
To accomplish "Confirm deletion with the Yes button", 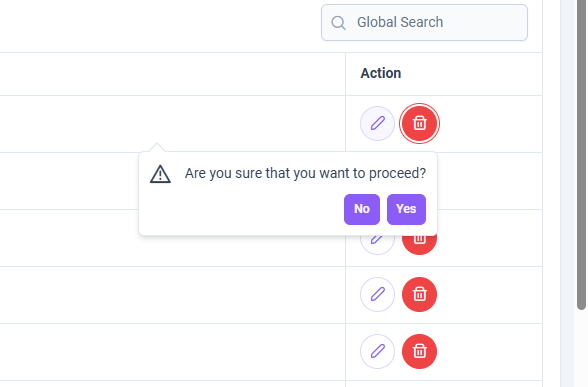I will pos(406,209).
